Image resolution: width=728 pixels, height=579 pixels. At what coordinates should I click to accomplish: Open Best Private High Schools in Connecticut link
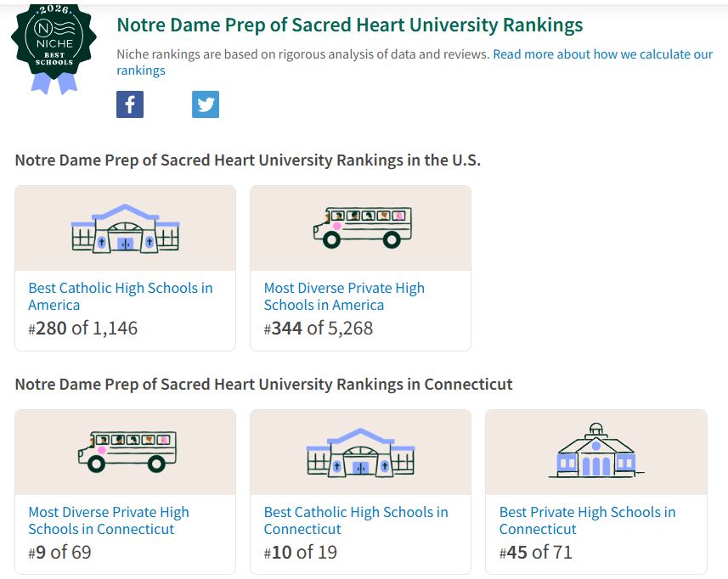587,520
